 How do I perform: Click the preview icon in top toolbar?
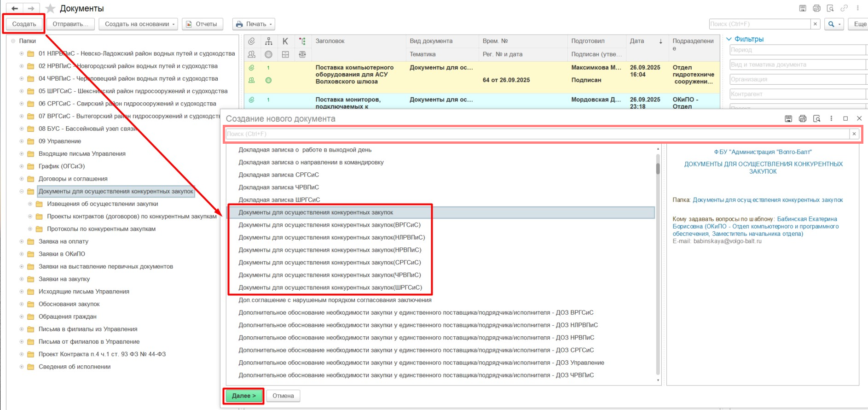[830, 8]
